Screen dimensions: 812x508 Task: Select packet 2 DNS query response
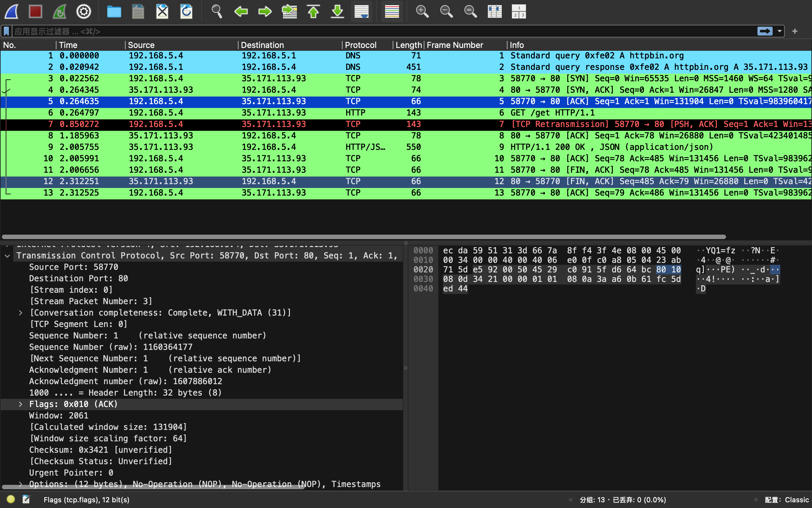406,67
